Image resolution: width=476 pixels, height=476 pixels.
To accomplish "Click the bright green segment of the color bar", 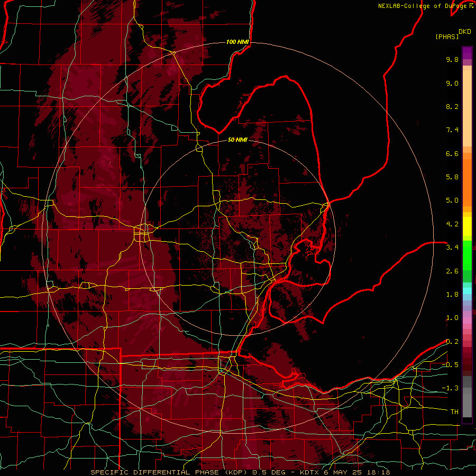I will coord(467,255).
